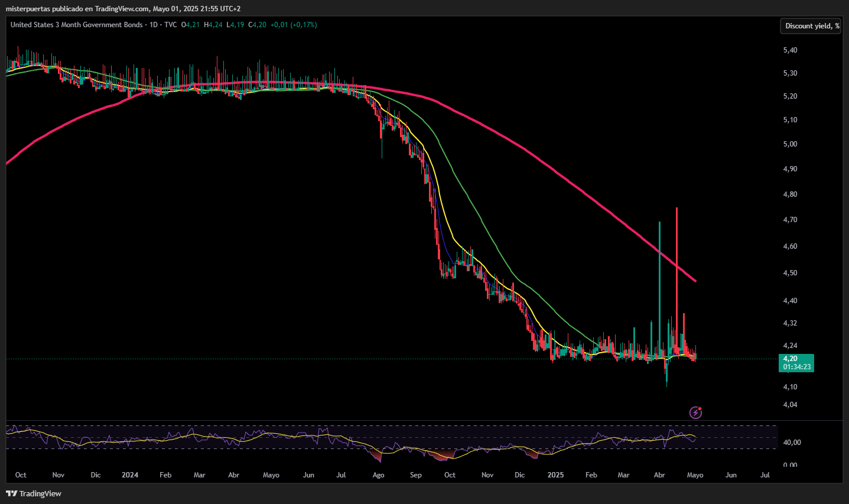Screen dimensions: 849x504
Task: Select the 1D interval label
Action: tap(154, 25)
